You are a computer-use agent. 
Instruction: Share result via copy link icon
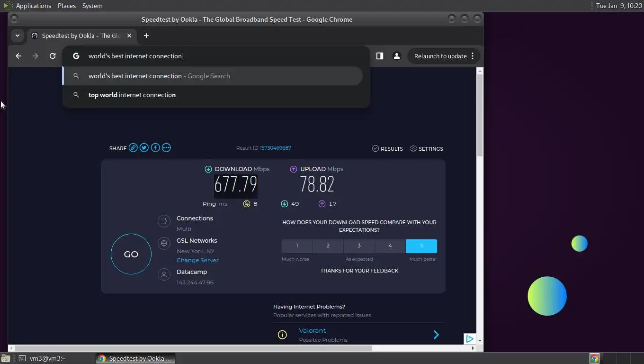point(133,148)
